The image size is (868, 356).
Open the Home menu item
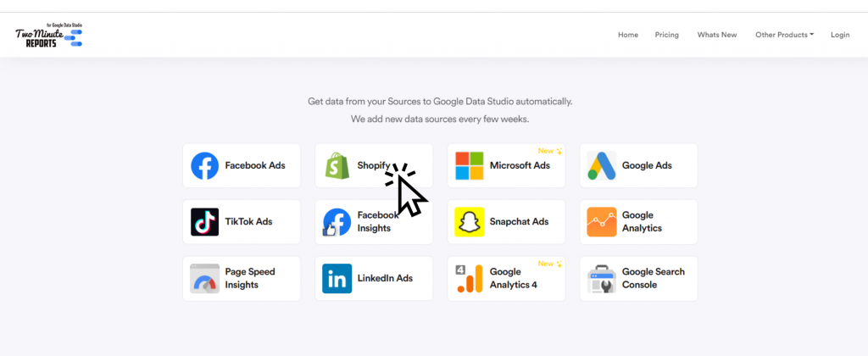click(628, 35)
